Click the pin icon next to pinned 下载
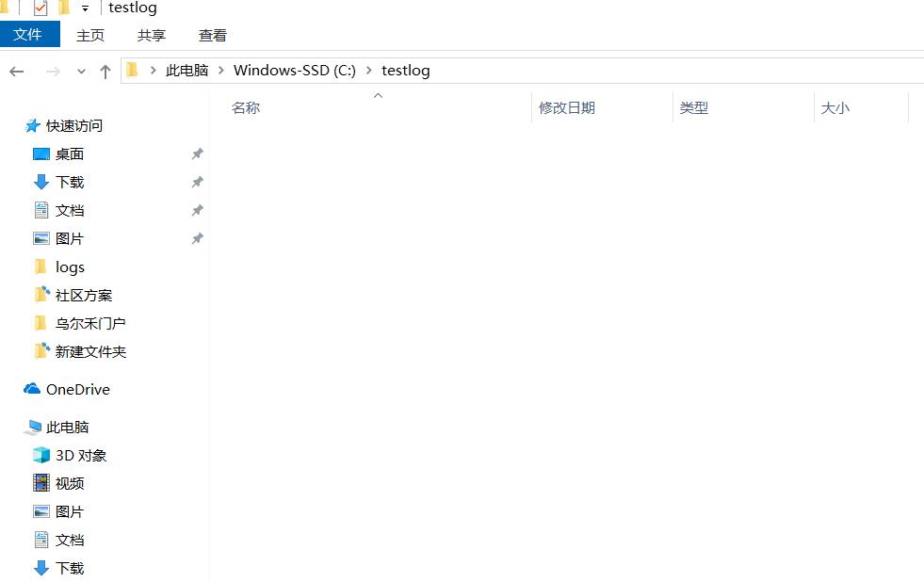This screenshot has width=924, height=582. [198, 182]
